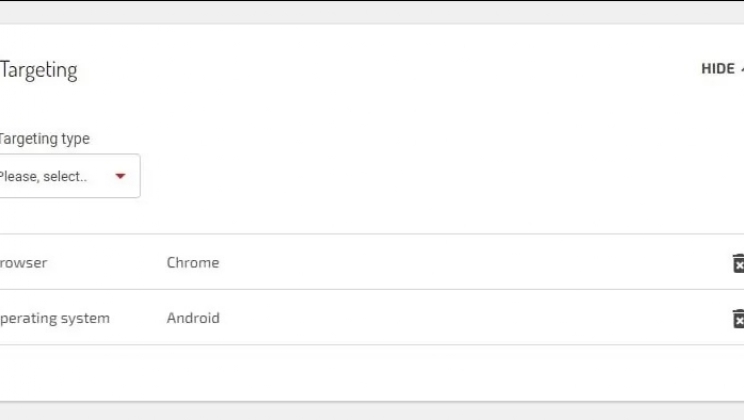744x420 pixels.
Task: Select the Android value in the list
Action: point(193,318)
